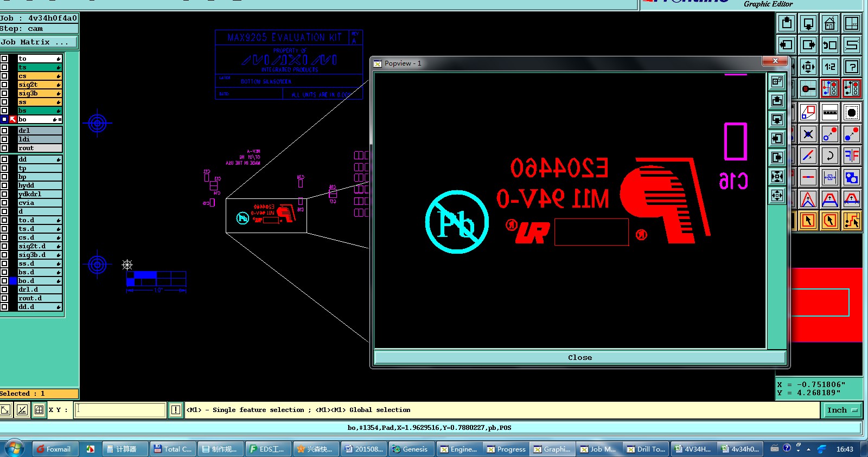Toggle checkbox for layer sig2t
The width and height of the screenshot is (868, 457).
[x=4, y=85]
